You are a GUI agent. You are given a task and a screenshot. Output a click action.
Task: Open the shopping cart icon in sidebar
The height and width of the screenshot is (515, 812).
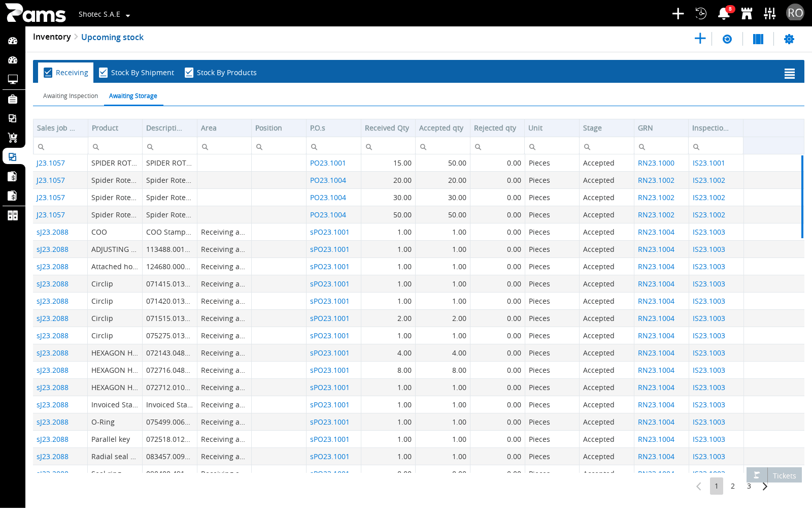(13, 138)
